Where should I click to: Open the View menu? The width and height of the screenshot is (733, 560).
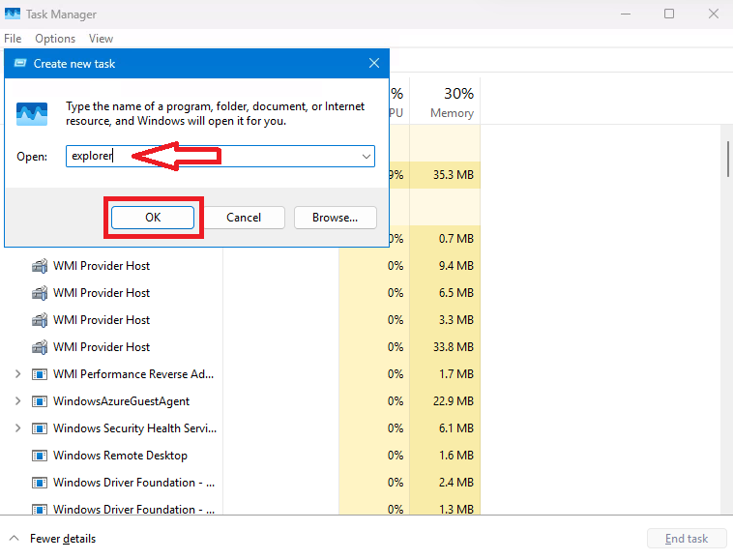coord(101,39)
